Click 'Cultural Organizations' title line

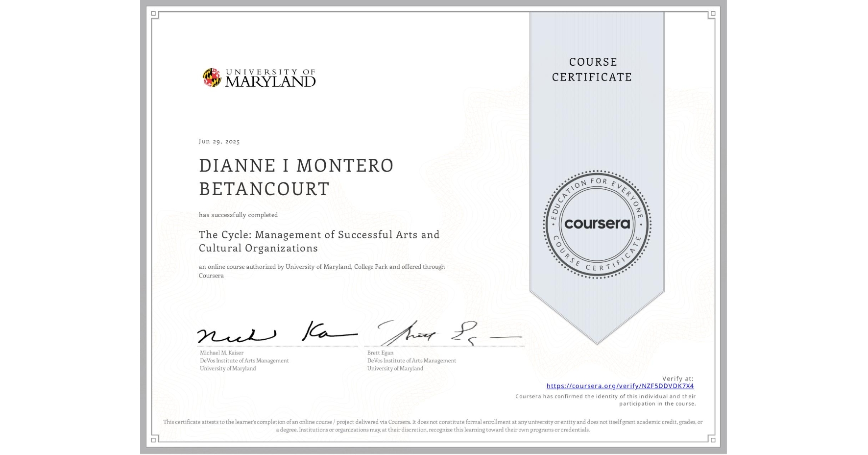point(259,248)
